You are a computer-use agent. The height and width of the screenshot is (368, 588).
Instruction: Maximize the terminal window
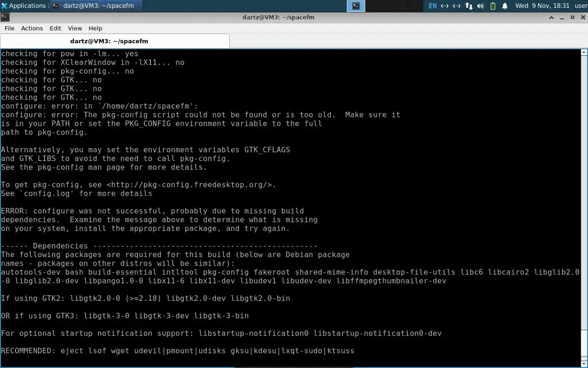click(572, 17)
